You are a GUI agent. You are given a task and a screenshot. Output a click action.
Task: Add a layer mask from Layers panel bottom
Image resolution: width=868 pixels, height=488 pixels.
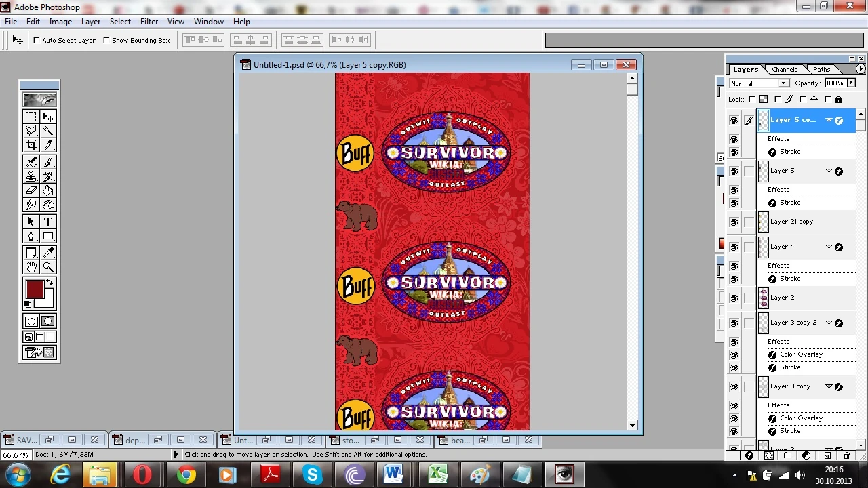pos(768,455)
